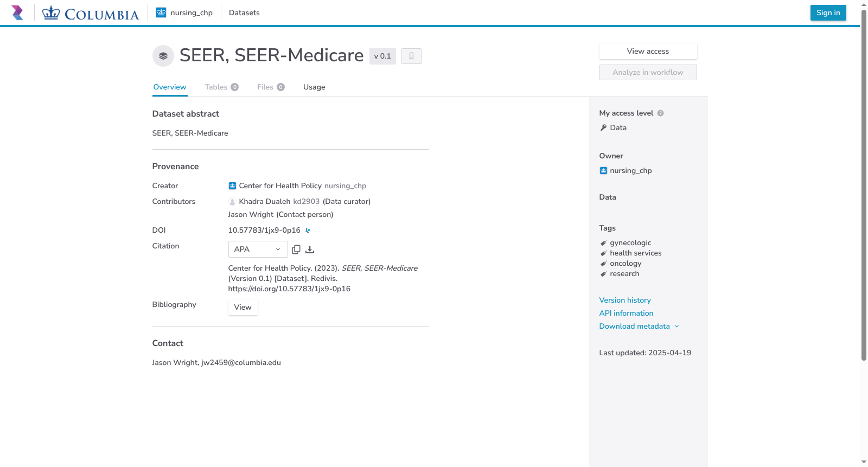Switch to the Files tab
This screenshot has height=467, width=868.
click(x=271, y=87)
